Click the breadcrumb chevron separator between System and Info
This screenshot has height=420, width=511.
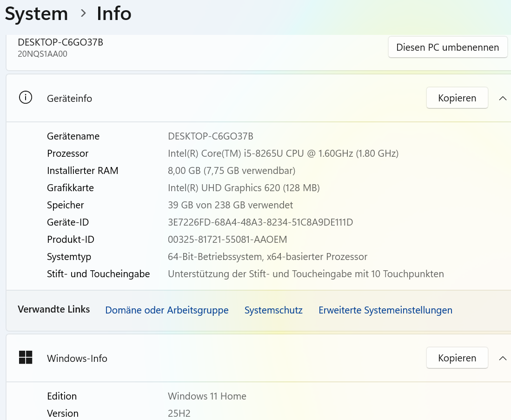83,13
